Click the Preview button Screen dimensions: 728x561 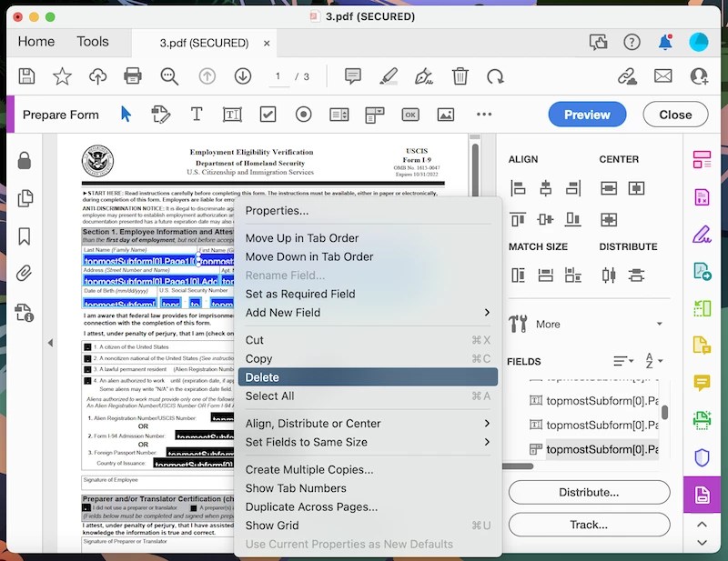tap(586, 115)
